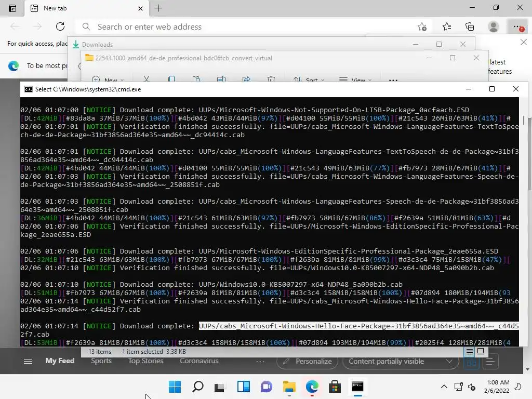Select the Sports feed tab
This screenshot has width=532, height=399.
(101, 361)
